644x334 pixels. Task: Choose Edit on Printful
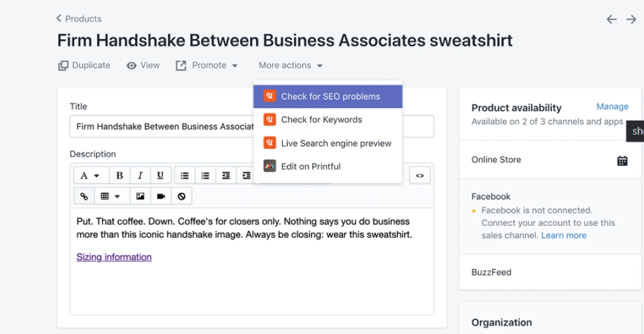click(328, 167)
